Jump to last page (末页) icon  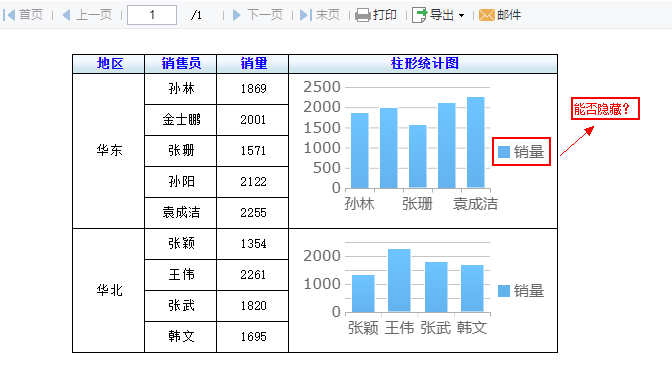(x=305, y=15)
